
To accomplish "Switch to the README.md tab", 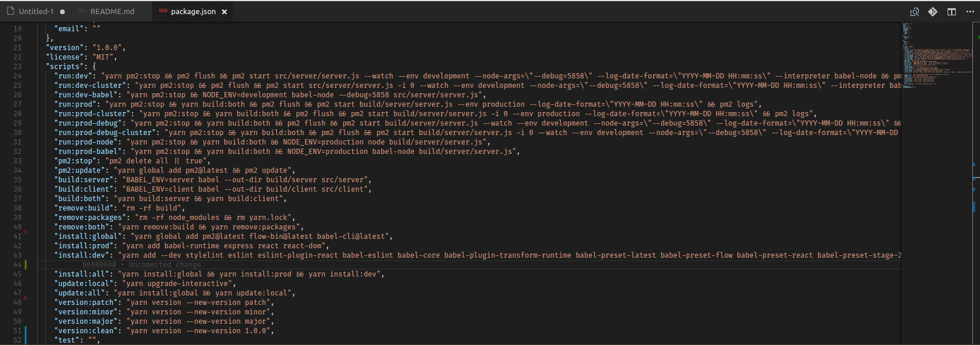I will click(x=112, y=11).
